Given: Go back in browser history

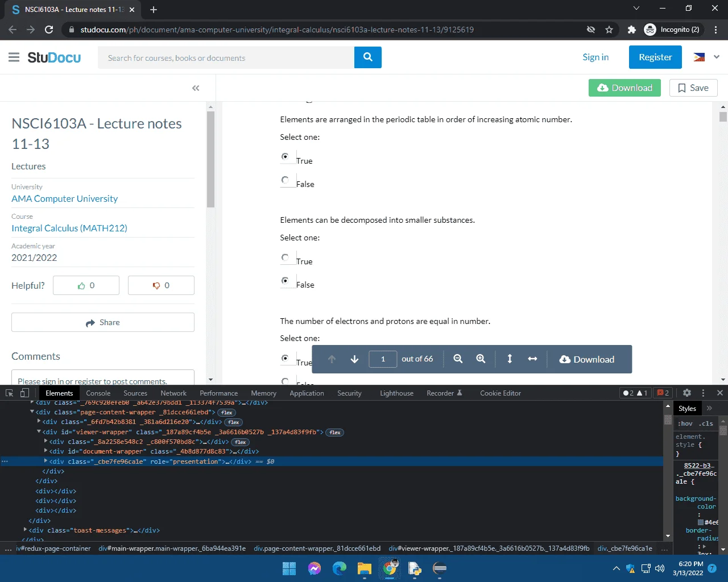Looking at the screenshot, I should pyautogui.click(x=13, y=30).
